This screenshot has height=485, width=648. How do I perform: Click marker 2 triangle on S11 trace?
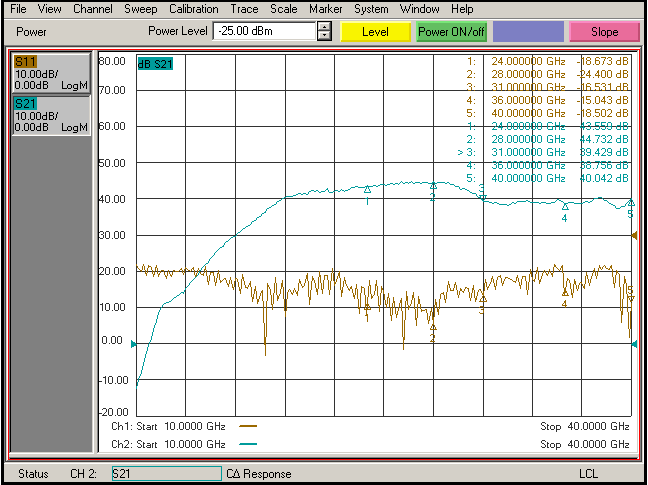point(433,327)
